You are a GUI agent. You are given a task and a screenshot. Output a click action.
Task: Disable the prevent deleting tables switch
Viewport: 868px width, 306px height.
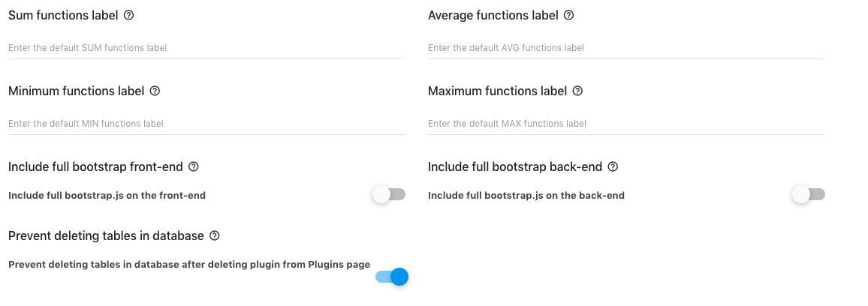[392, 277]
